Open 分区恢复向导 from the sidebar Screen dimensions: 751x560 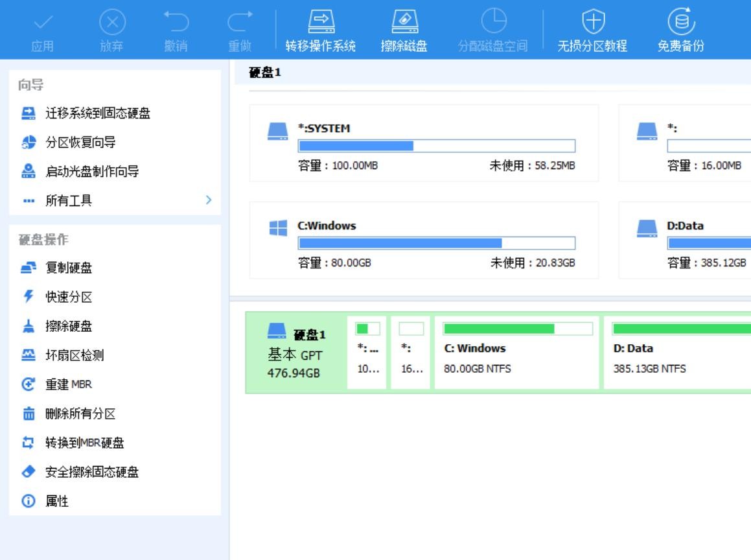click(80, 143)
